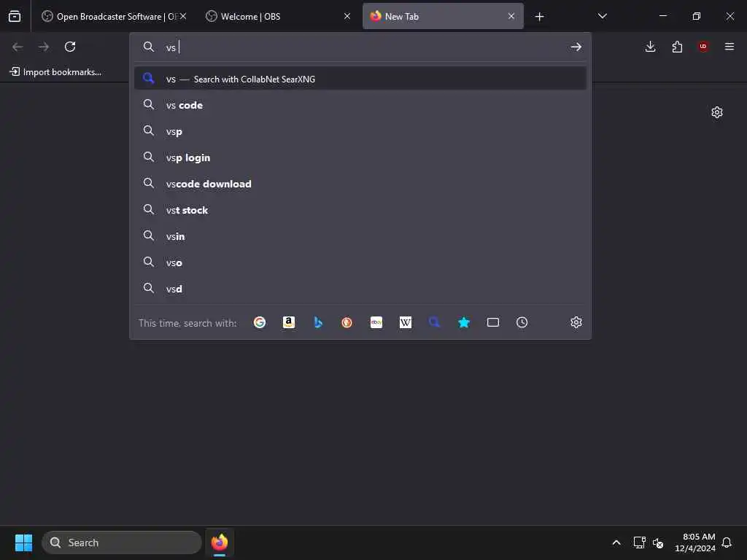Open the Downloads panel
747x560 pixels.
pos(650,47)
